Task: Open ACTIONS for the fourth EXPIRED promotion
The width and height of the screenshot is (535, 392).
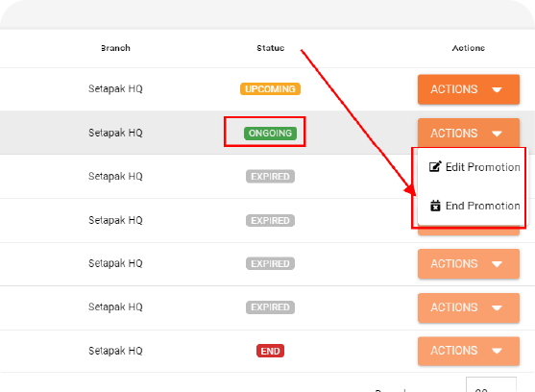Action: (x=469, y=307)
